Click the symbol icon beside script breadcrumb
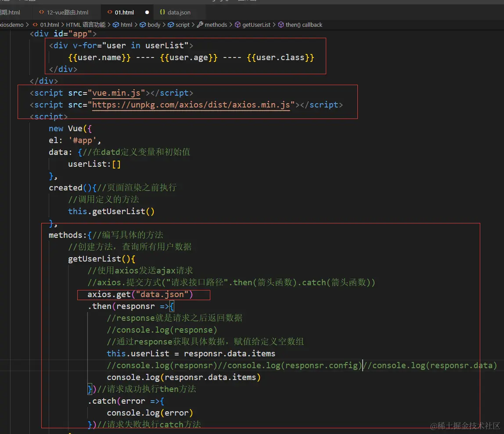504x434 pixels. 171,25
